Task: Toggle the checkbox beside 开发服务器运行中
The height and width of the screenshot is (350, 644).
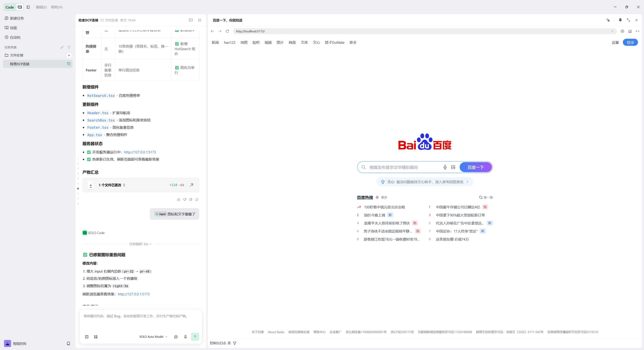Action: [x=89, y=152]
